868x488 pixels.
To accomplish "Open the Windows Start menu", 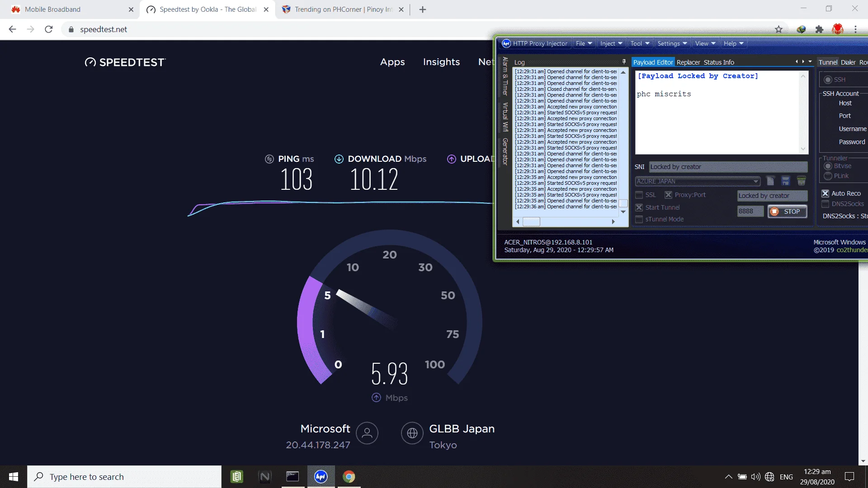I will [14, 477].
